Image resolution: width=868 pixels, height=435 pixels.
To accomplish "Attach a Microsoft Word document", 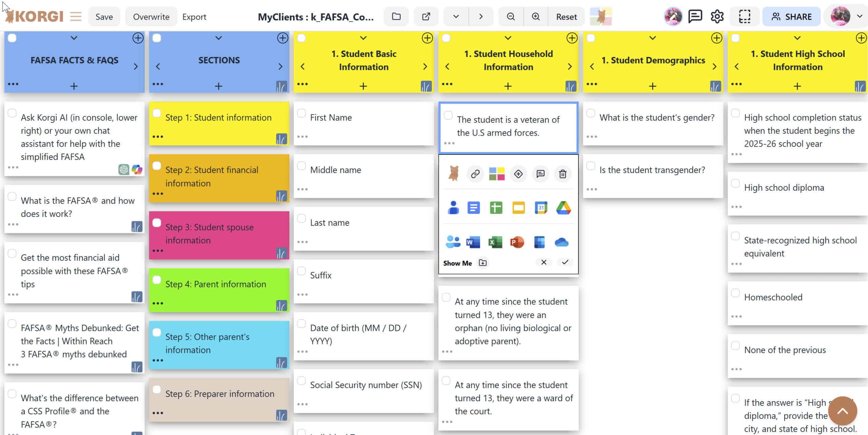I will pyautogui.click(x=473, y=242).
